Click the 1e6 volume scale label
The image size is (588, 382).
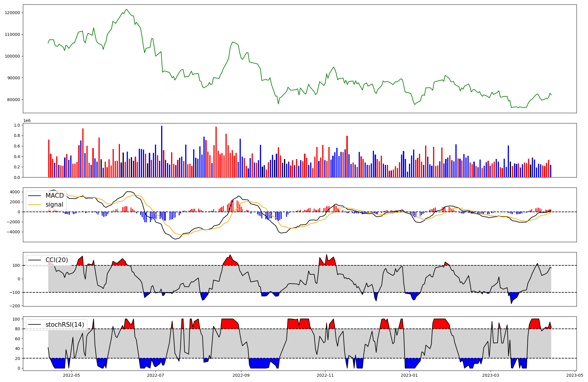[27, 121]
